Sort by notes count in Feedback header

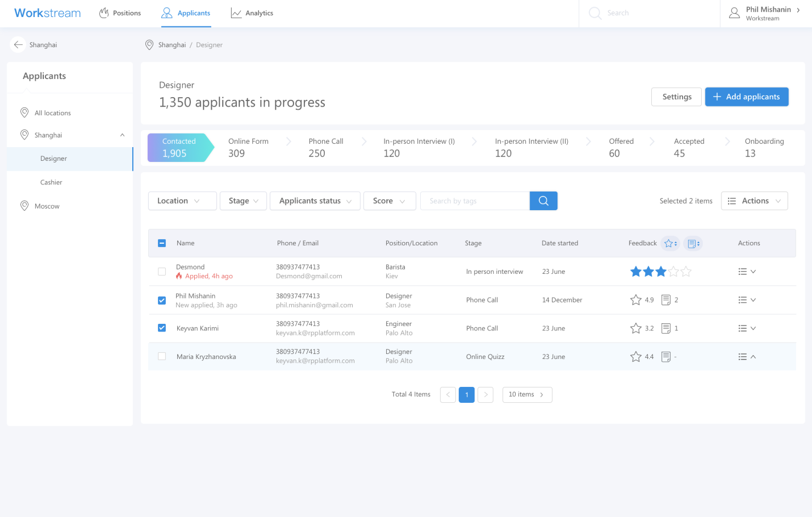point(693,243)
